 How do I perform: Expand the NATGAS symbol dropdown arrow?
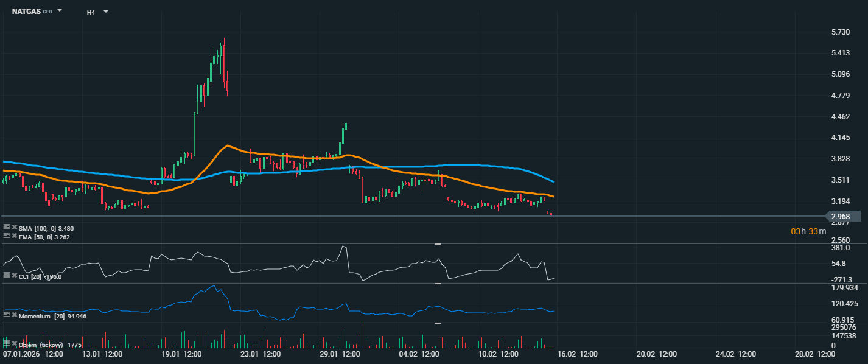pos(60,11)
